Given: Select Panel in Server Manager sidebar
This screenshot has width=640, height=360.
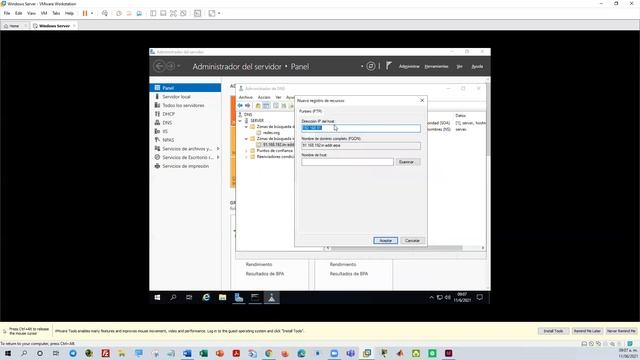Looking at the screenshot, I should [x=186, y=88].
